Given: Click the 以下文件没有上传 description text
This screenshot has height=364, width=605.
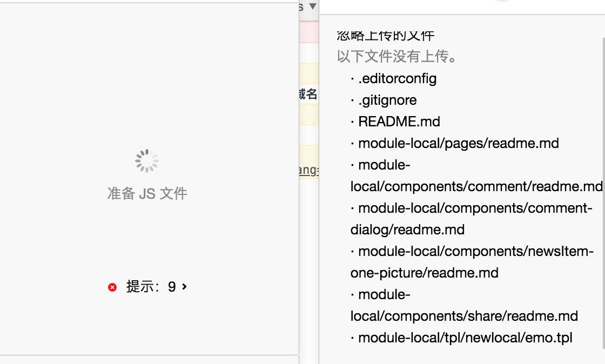Looking at the screenshot, I should (x=396, y=57).
